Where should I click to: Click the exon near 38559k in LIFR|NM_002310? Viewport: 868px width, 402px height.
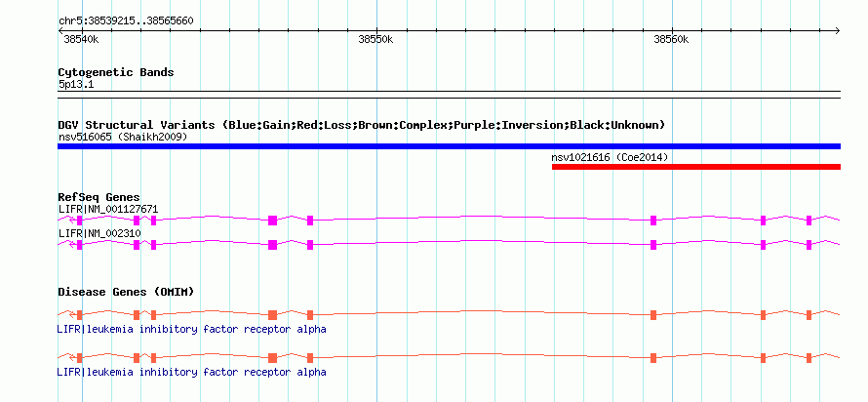point(653,245)
